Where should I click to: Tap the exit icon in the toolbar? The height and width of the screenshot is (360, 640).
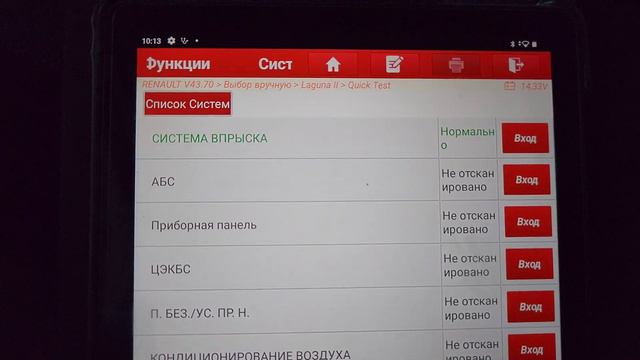[516, 65]
